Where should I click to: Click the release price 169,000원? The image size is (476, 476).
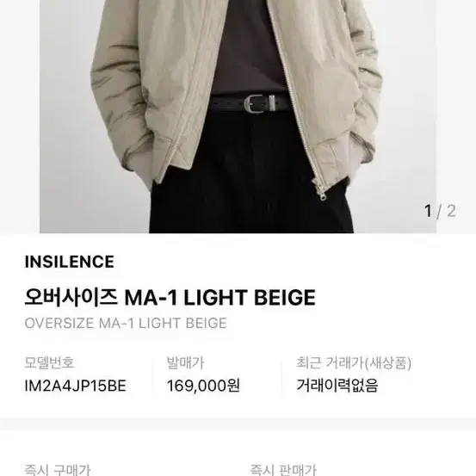(x=203, y=386)
